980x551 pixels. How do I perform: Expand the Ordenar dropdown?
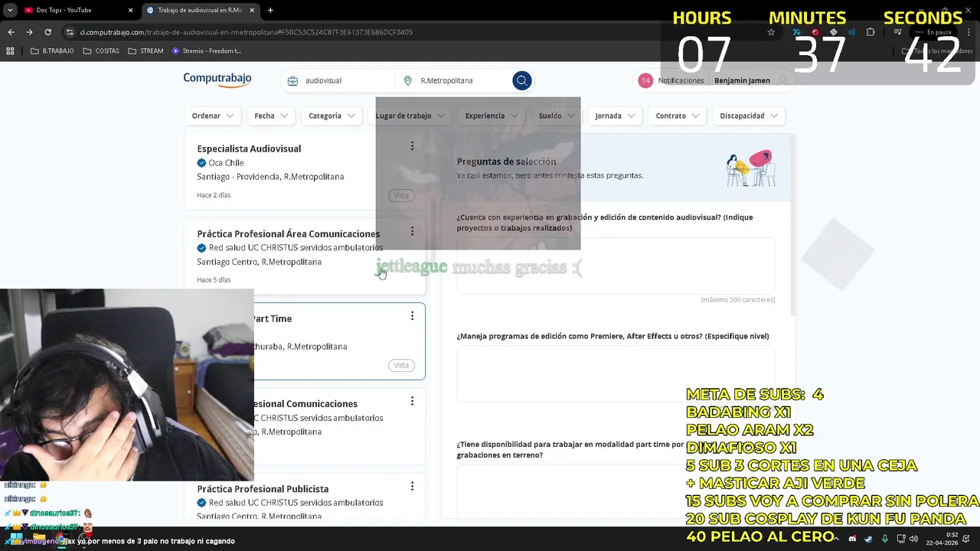click(212, 116)
